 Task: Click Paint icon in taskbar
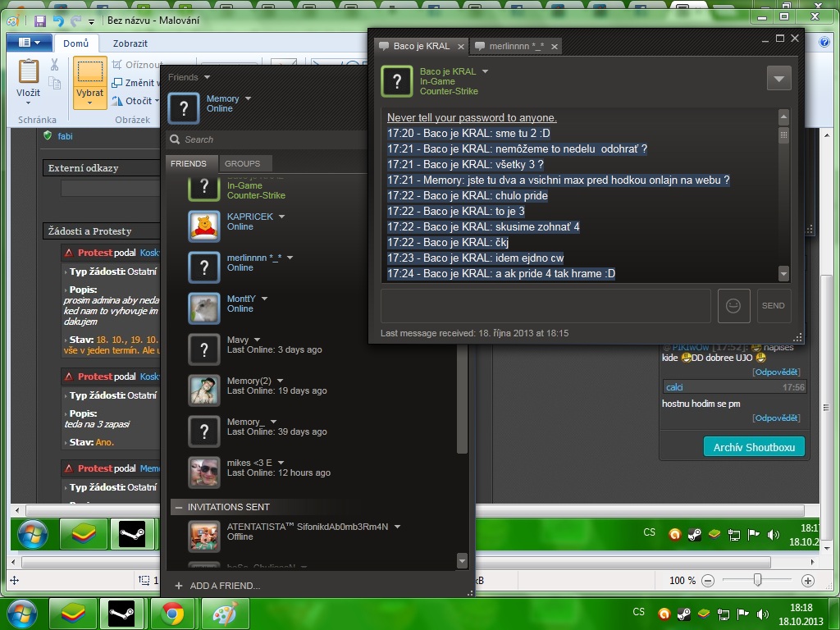pos(225,614)
